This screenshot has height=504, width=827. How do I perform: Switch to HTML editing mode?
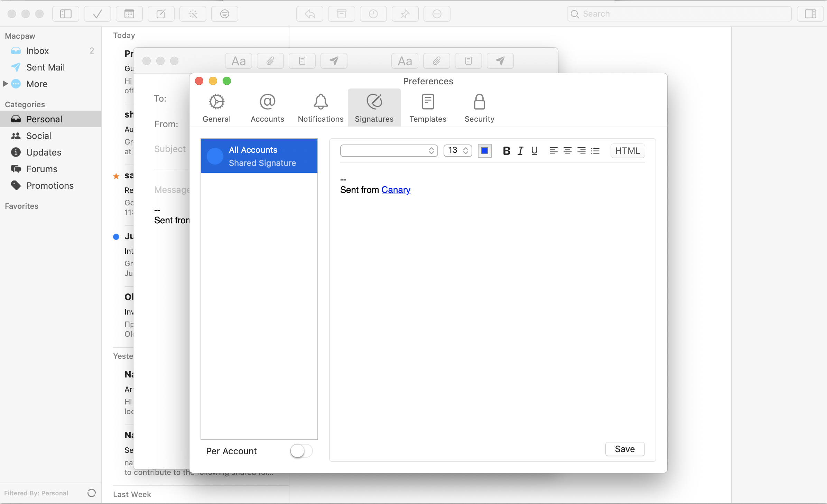pyautogui.click(x=628, y=151)
